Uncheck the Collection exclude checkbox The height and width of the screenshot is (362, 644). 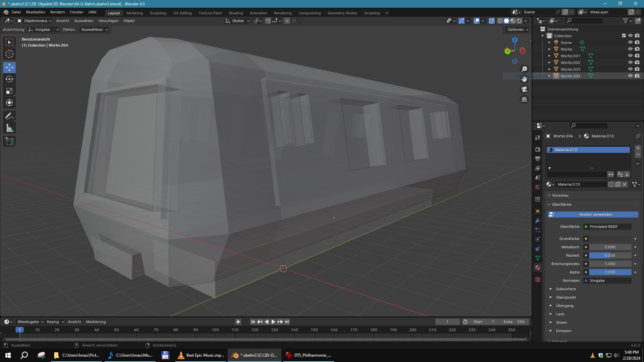pyautogui.click(x=624, y=36)
